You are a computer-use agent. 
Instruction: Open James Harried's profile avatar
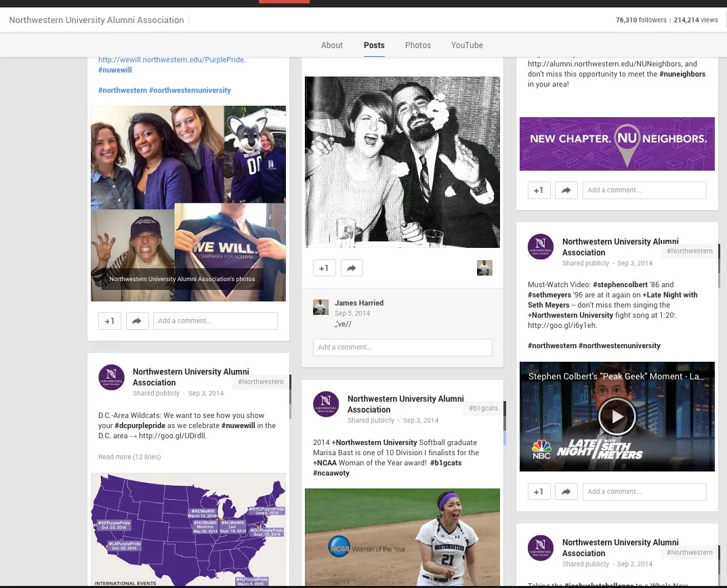click(320, 307)
